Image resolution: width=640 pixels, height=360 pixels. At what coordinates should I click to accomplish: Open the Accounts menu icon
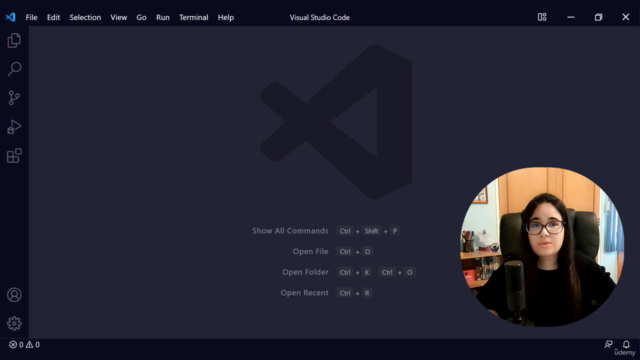14,295
